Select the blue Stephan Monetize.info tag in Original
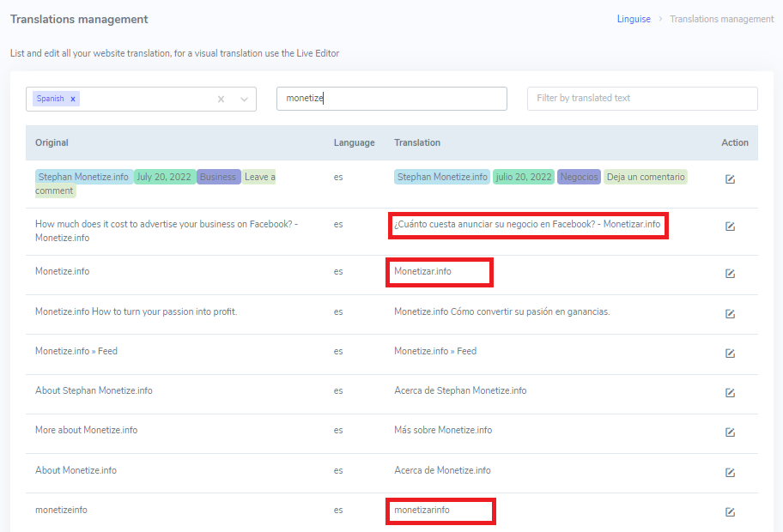The width and height of the screenshot is (783, 532). point(84,177)
